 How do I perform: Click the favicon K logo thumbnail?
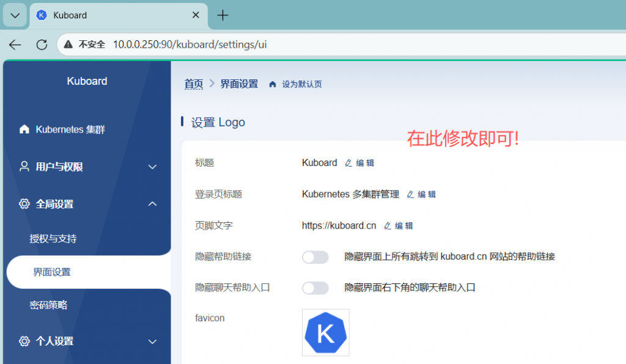click(x=326, y=333)
